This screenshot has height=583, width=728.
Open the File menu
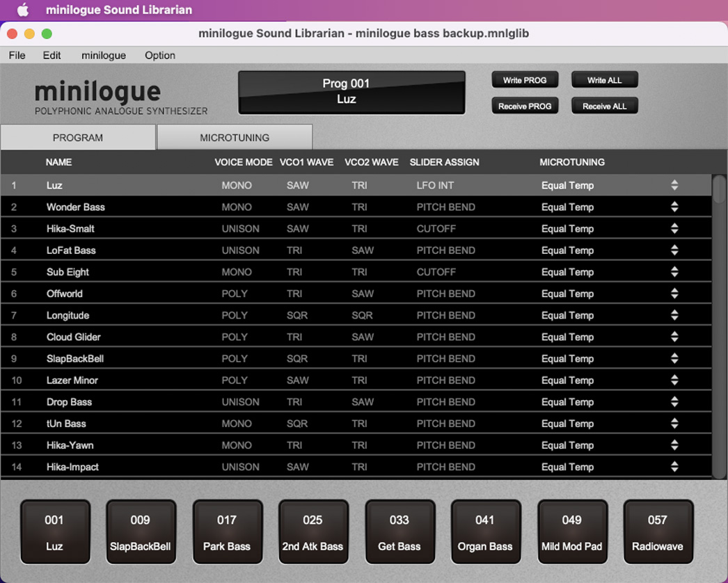pos(17,55)
